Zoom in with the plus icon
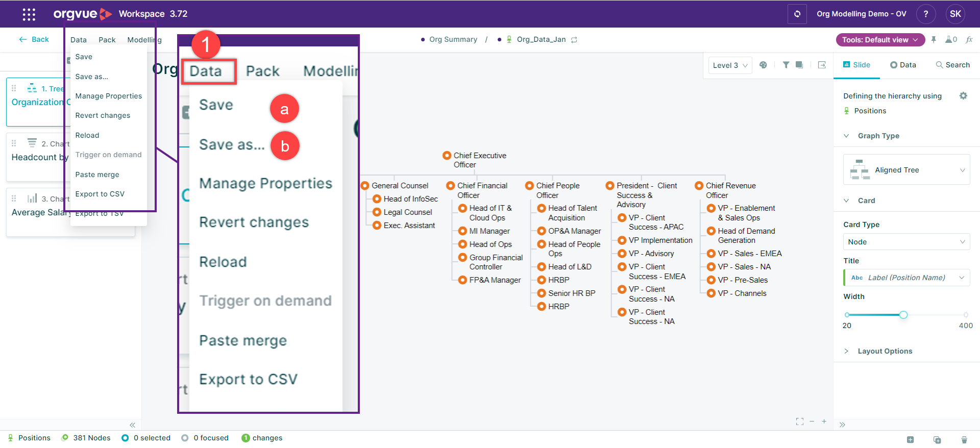The width and height of the screenshot is (980, 448). 824,421
